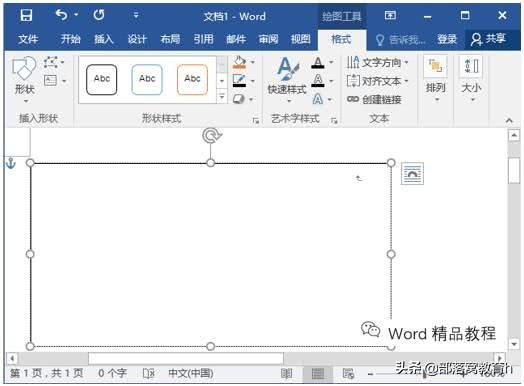Viewport: 524px width, 386px height.
Task: Open the Text Outline dropdown arrow
Action: (331, 81)
